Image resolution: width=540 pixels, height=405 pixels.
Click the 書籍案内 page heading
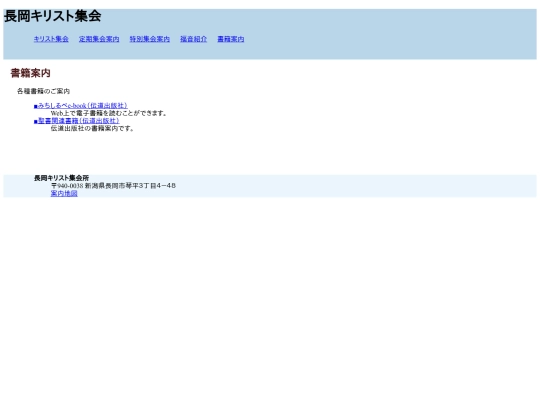coord(31,73)
